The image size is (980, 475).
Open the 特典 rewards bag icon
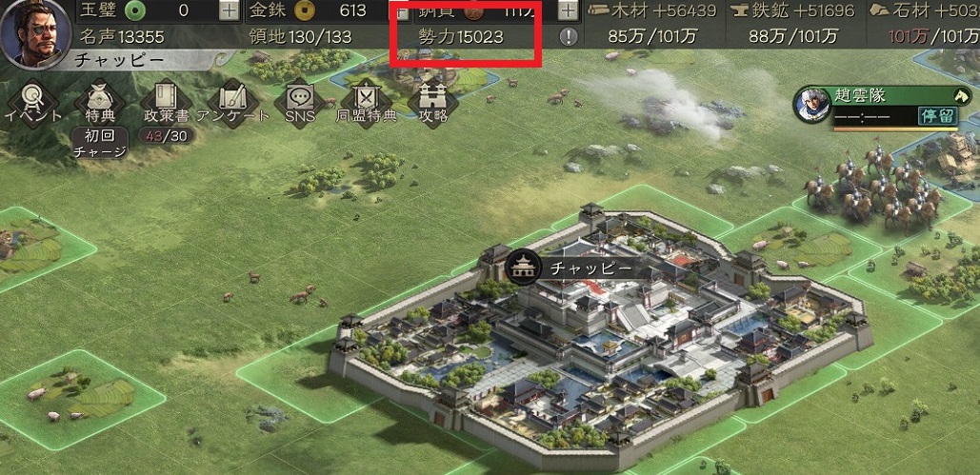pyautogui.click(x=99, y=103)
